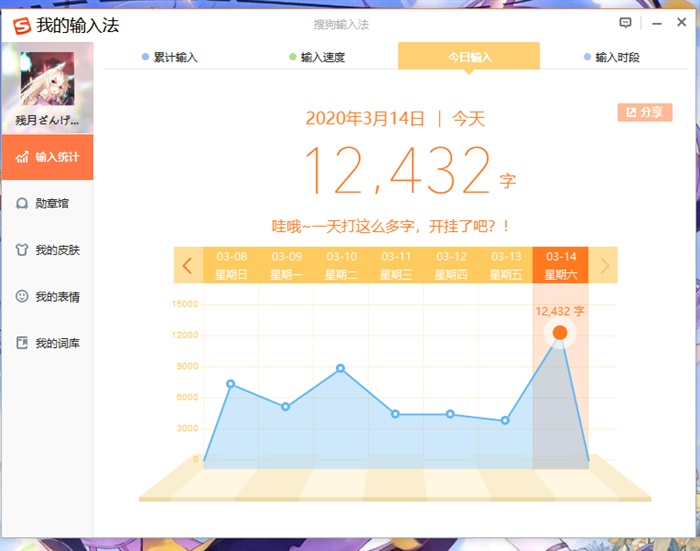Click the Sogou logo icon in title bar
700x551 pixels.
coord(21,25)
